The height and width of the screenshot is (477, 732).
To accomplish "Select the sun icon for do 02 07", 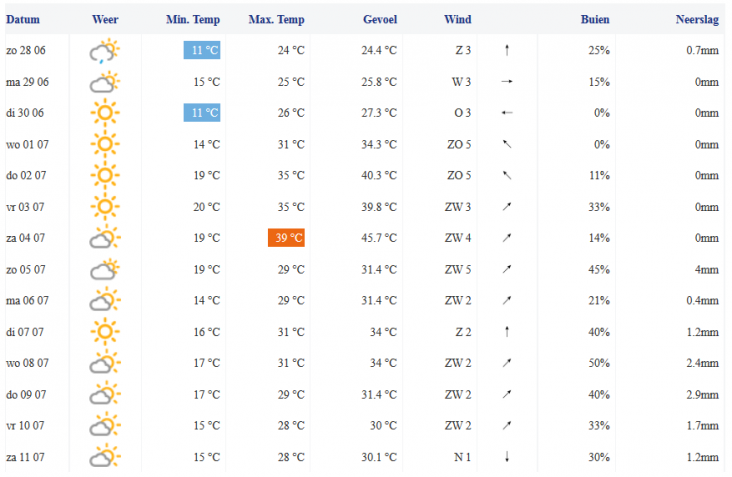I will pos(105,175).
